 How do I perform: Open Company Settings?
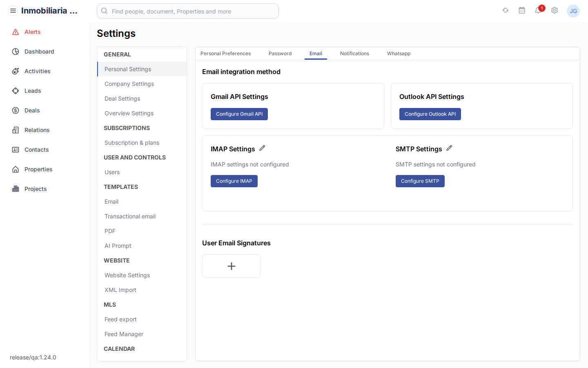click(142, 84)
